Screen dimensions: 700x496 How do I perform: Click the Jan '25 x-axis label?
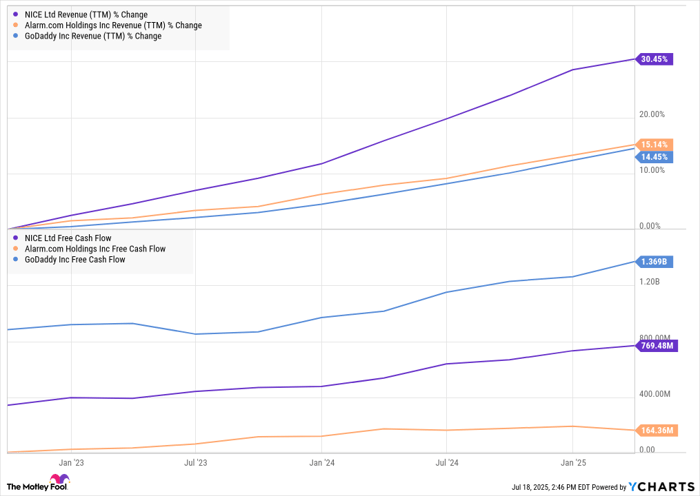[573, 463]
